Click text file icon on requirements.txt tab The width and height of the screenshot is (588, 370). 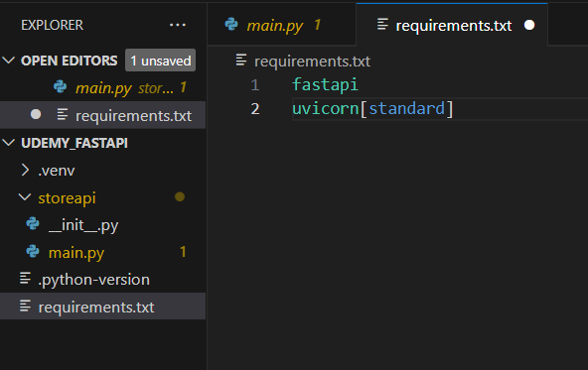(x=382, y=25)
